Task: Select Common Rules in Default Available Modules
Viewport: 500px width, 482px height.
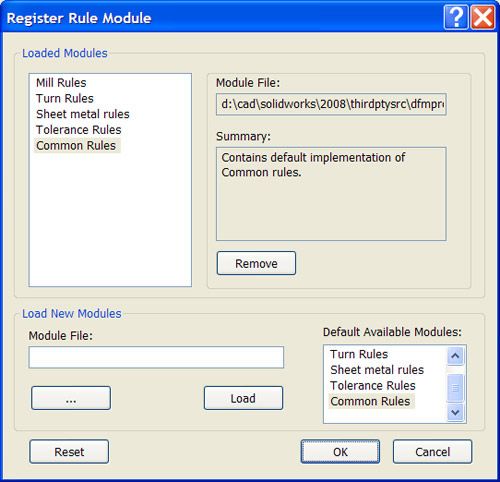Action: click(x=370, y=401)
